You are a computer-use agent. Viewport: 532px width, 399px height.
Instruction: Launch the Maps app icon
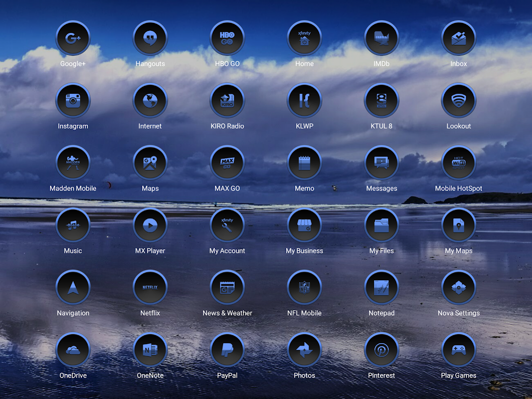click(x=150, y=163)
